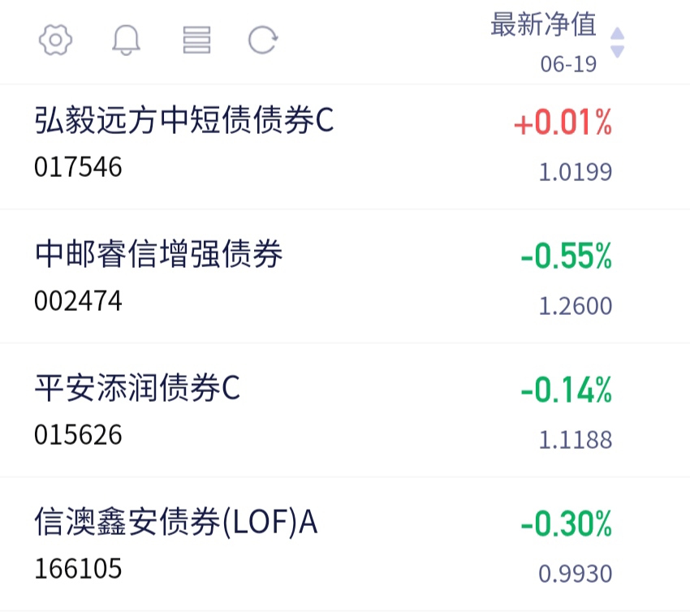This screenshot has width=690, height=616.
Task: Open the settings gear icon
Action: tap(55, 40)
